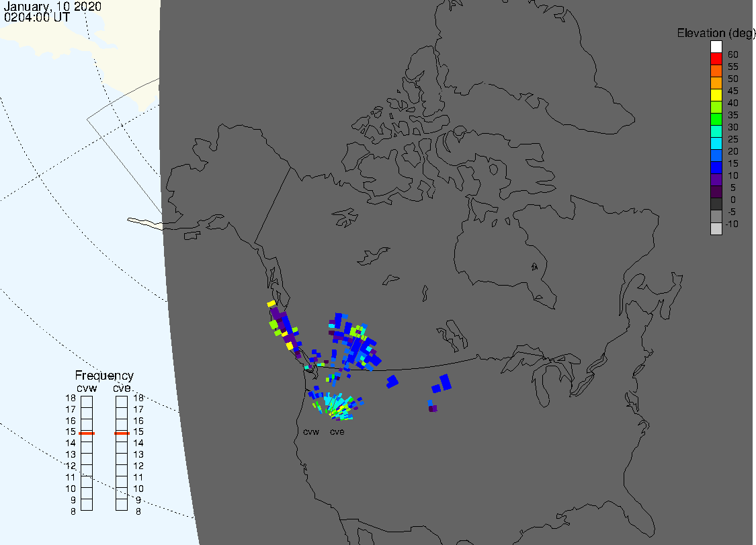756x545 pixels.
Task: Click the red marker on cvw frequency bar
Action: click(87, 433)
